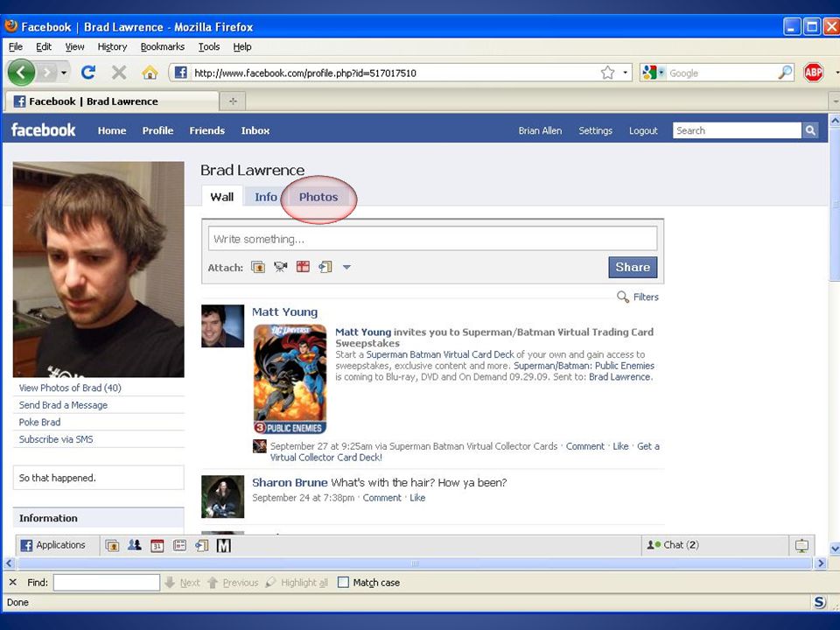Click the horizontal scrollbar thumb
This screenshot has width=840, height=630.
click(x=415, y=563)
